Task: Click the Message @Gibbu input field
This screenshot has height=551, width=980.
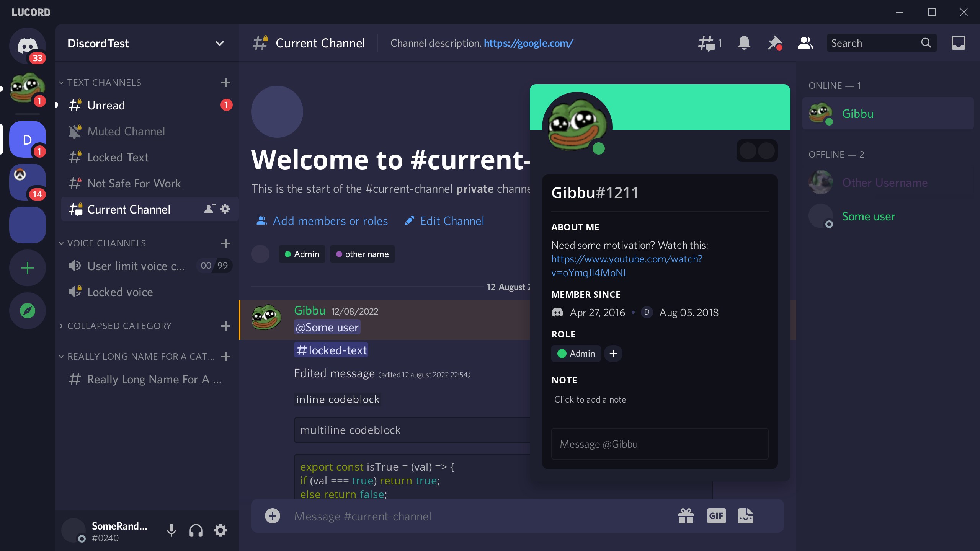Action: coord(659,444)
